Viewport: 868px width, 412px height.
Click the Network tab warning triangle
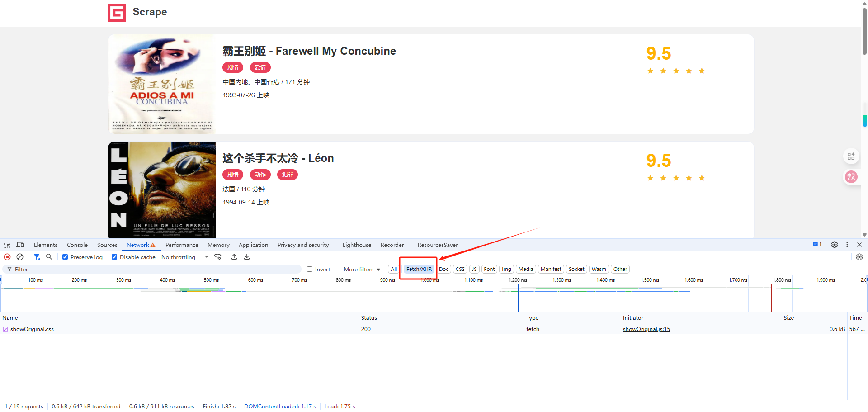[153, 245]
